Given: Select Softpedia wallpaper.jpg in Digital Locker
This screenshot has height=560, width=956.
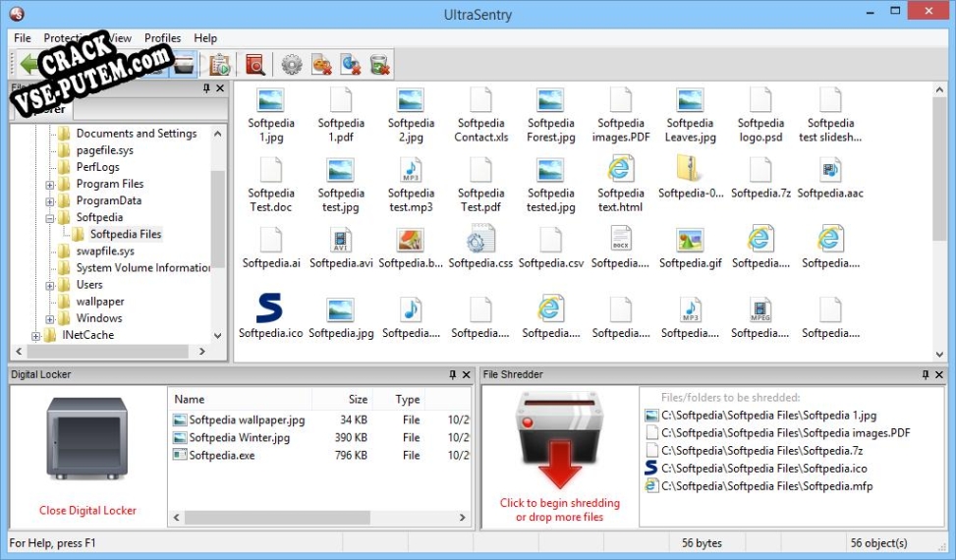Looking at the screenshot, I should coord(247,420).
